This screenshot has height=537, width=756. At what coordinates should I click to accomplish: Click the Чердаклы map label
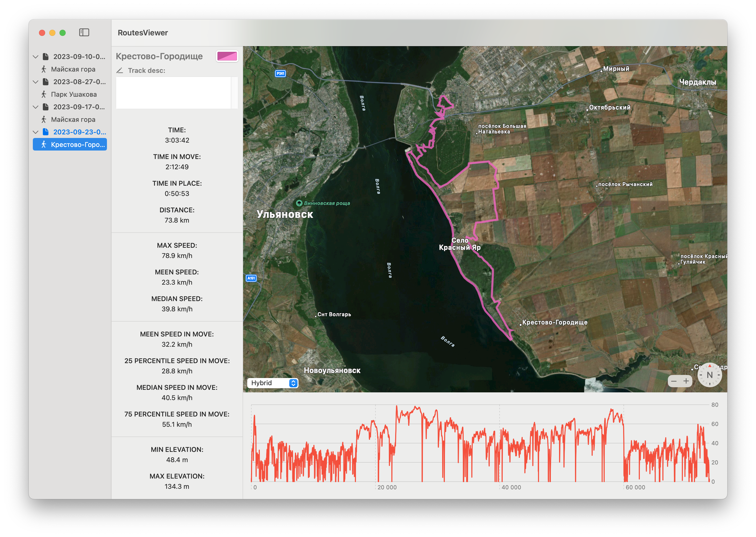point(698,82)
